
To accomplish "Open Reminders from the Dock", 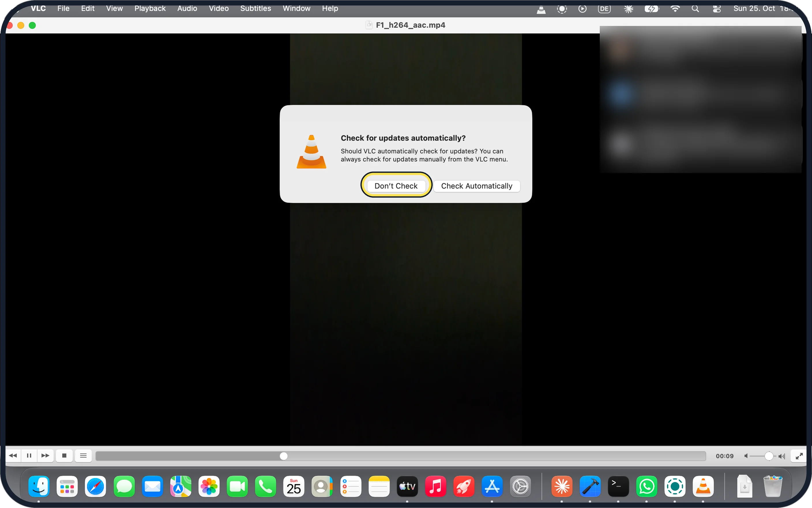I will coord(350,486).
